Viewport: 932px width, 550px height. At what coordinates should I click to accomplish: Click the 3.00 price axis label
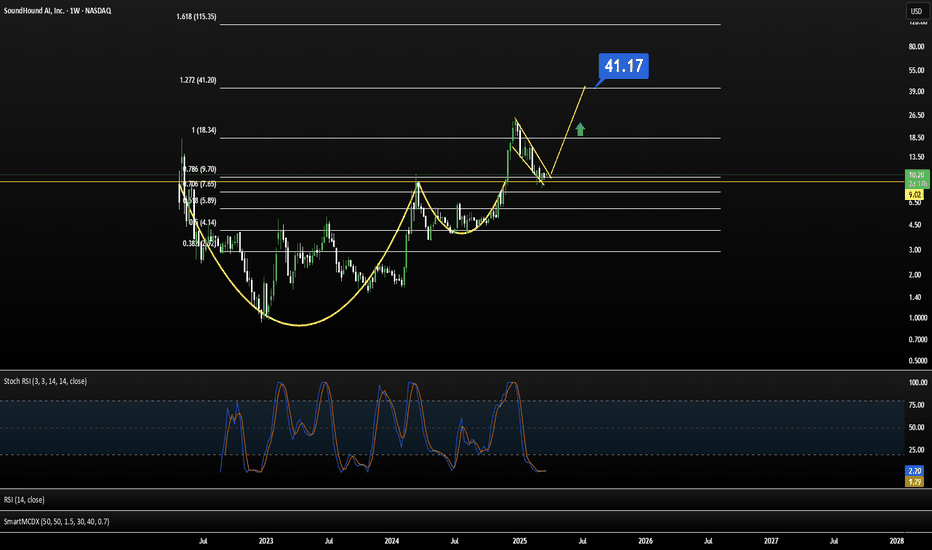(915, 250)
